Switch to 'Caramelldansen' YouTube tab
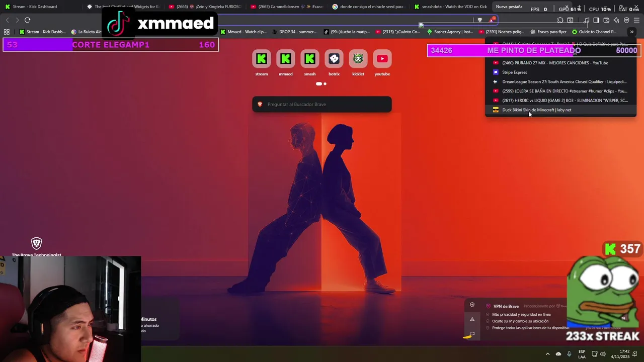 click(x=287, y=7)
